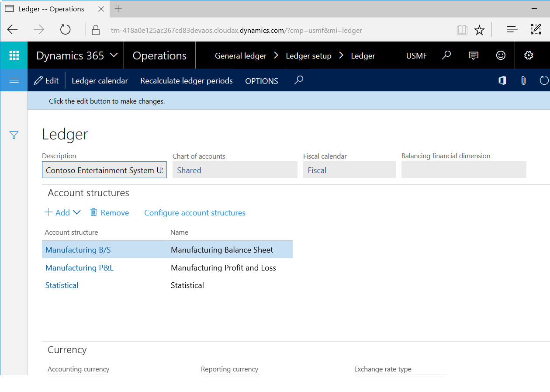Open the filter funnel icon
Screen dimensions: 550x392
(14, 135)
